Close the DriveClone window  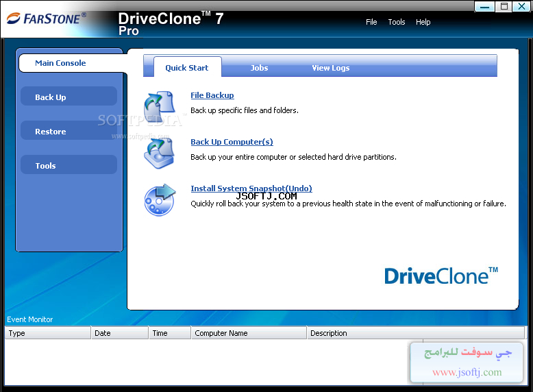522,6
